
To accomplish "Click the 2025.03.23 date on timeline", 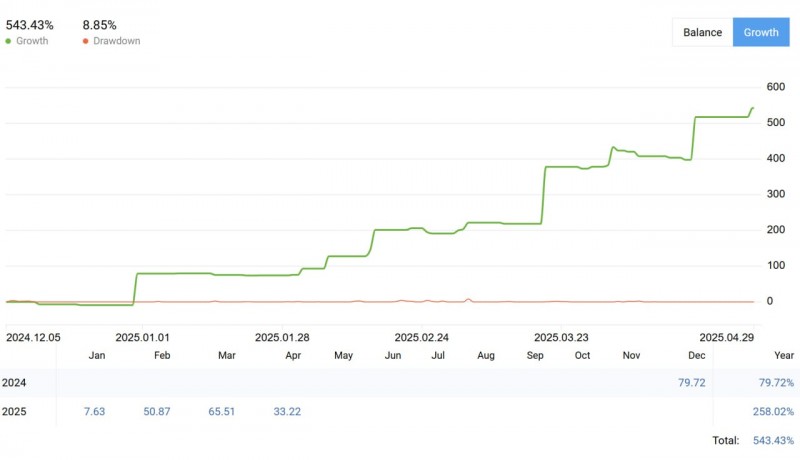I will click(x=561, y=337).
